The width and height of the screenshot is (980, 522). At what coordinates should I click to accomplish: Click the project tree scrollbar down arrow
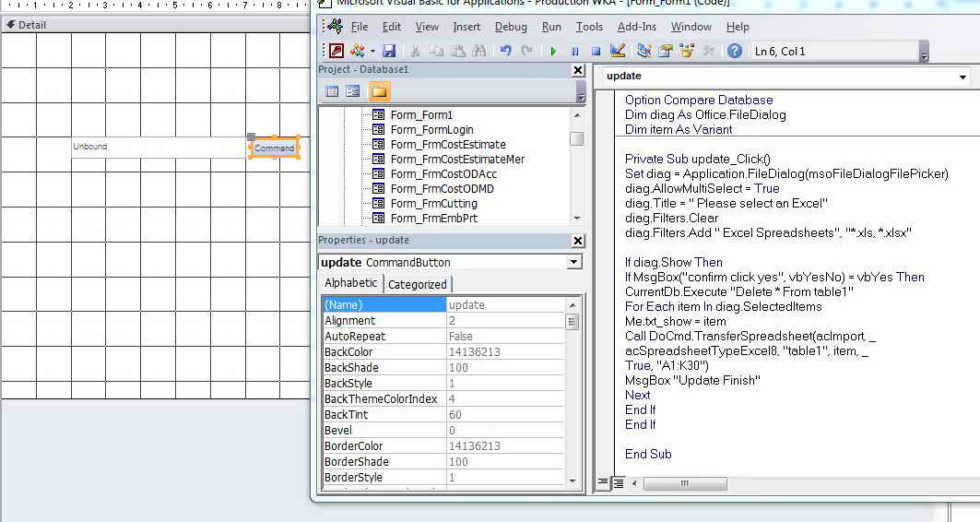[577, 219]
